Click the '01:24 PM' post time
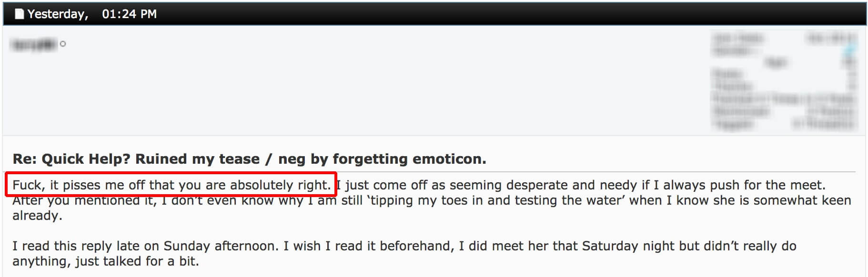This screenshot has width=868, height=277. [129, 14]
